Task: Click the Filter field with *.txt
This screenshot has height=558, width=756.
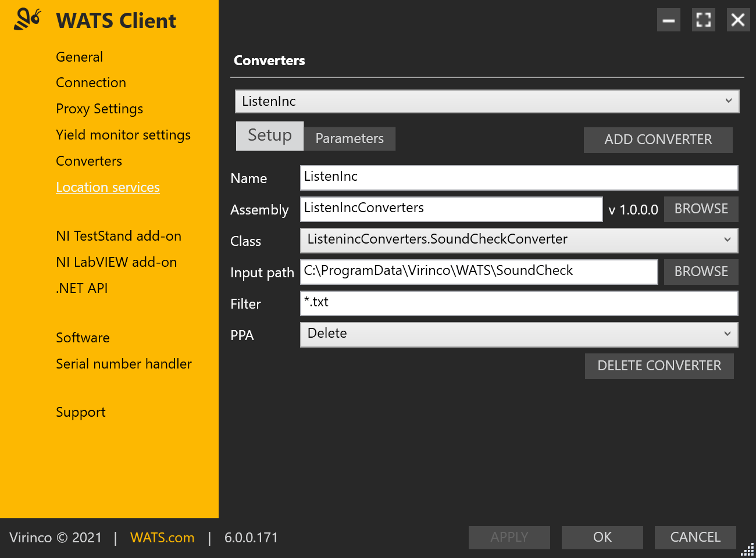Action: pos(519,303)
